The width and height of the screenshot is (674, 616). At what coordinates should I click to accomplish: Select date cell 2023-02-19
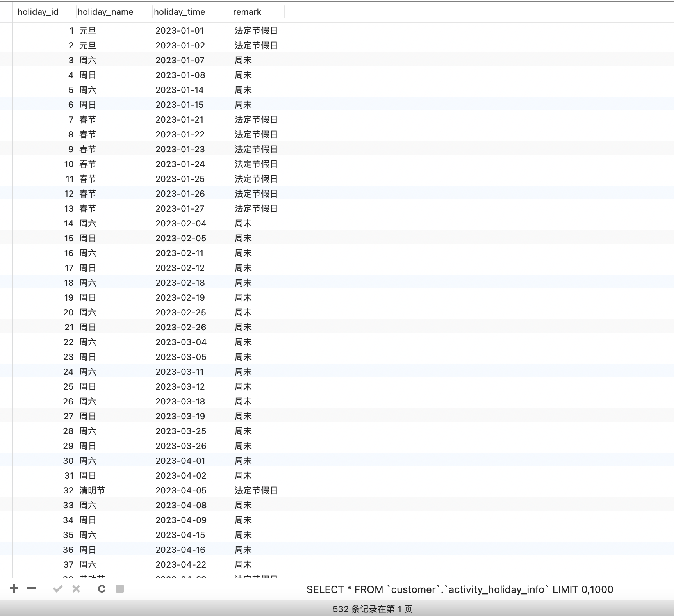pyautogui.click(x=180, y=297)
